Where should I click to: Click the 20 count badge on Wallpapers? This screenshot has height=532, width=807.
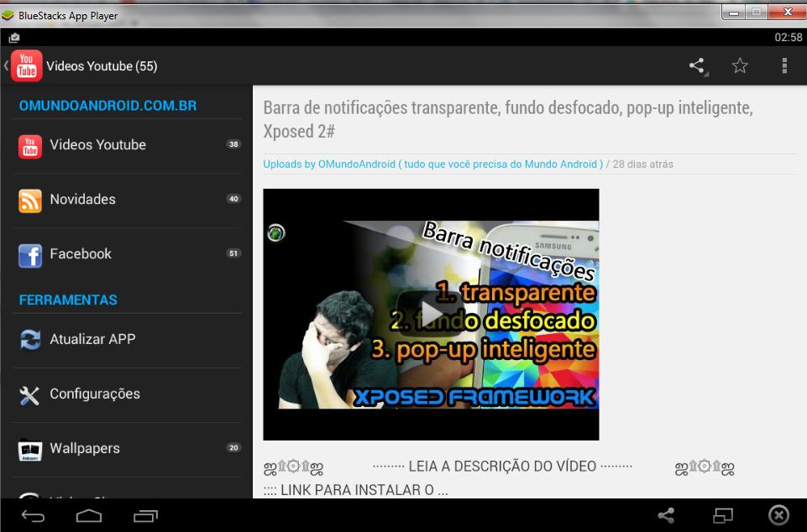pyautogui.click(x=233, y=447)
